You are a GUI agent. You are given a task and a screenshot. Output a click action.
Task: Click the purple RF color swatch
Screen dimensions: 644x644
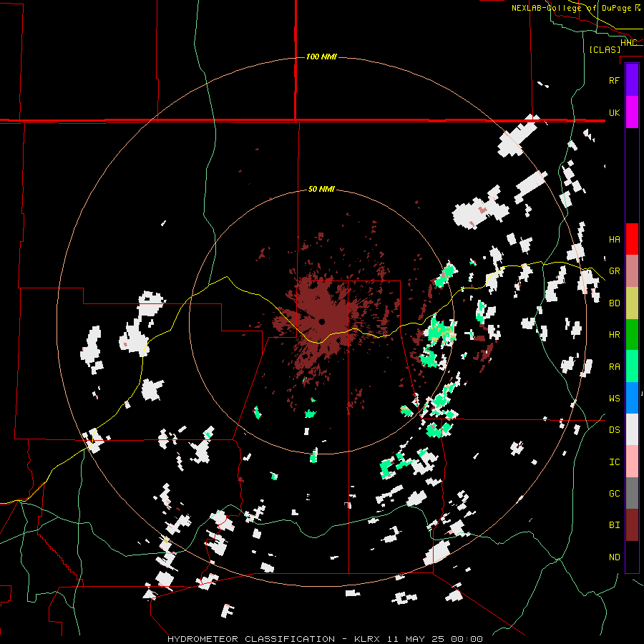[632, 80]
